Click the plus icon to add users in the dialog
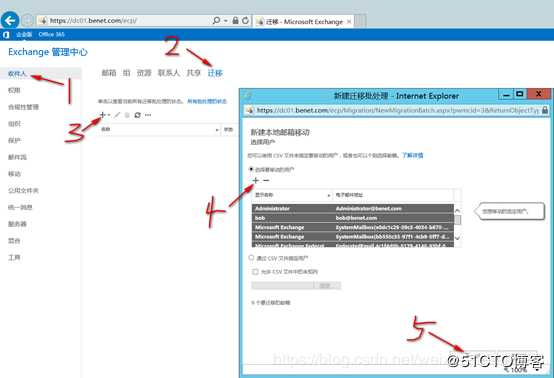This screenshot has width=554, height=378. click(255, 180)
